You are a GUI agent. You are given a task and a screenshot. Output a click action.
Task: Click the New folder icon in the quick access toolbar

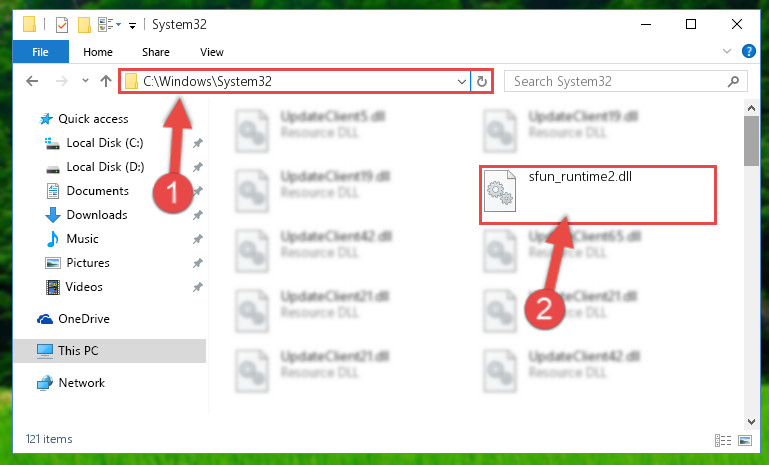point(84,25)
